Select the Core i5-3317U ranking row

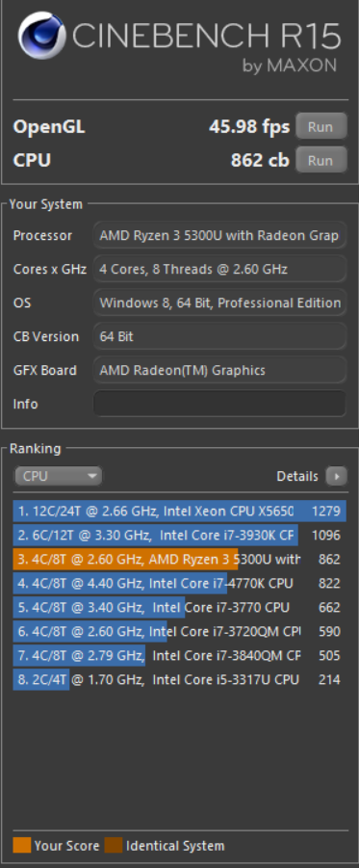(x=180, y=680)
